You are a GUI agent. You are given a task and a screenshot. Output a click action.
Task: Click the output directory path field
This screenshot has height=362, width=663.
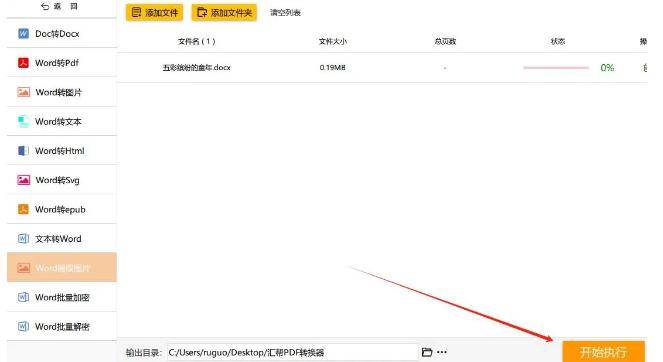[292, 352]
